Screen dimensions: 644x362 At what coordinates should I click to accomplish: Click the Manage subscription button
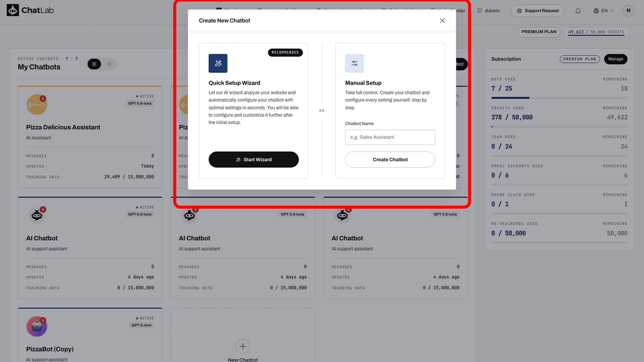coord(616,59)
